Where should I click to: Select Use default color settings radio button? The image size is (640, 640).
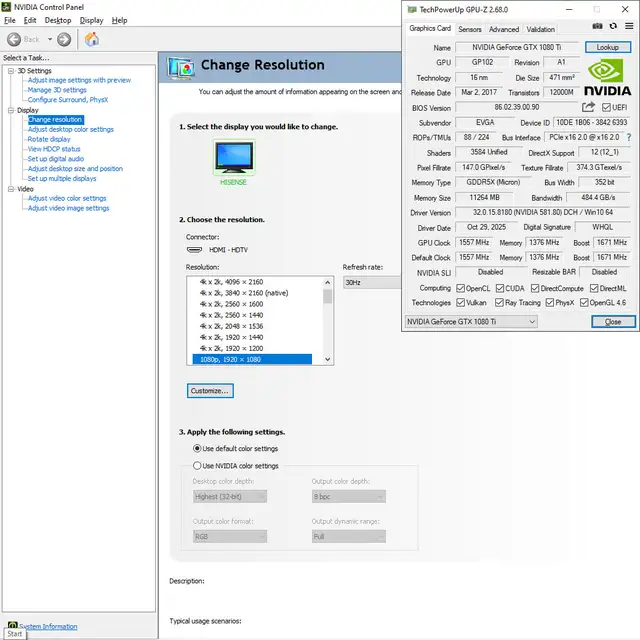pyautogui.click(x=197, y=448)
